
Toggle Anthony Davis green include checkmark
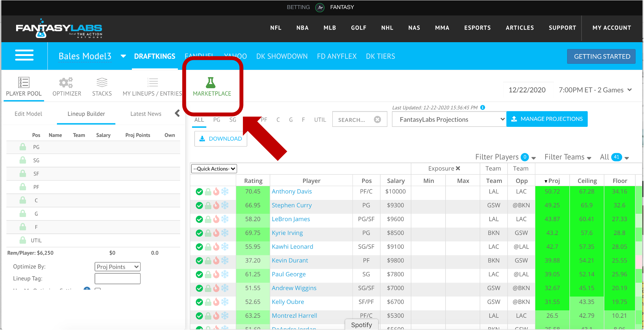pos(199,192)
